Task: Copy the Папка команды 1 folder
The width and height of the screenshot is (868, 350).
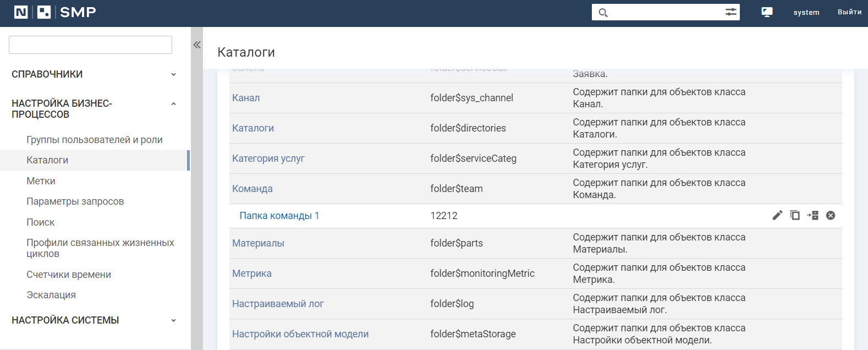Action: point(795,215)
